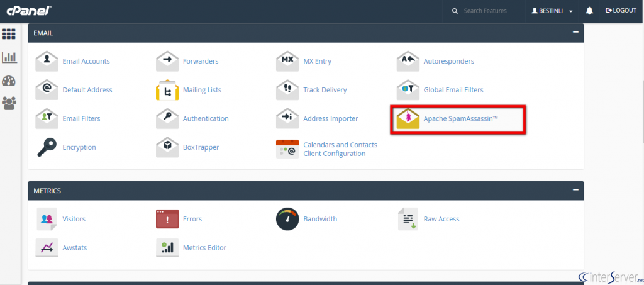644x285 pixels.
Task: Expand the BESTINLI user dropdown
Action: [x=552, y=11]
